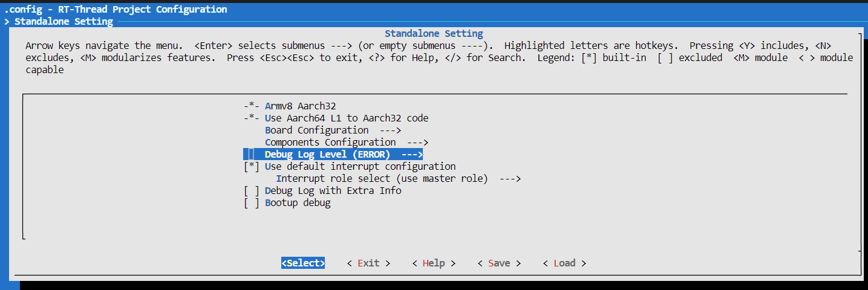Select the Armv8 Aarch32 entry label
Screen dimensions: 868x290
300,106
